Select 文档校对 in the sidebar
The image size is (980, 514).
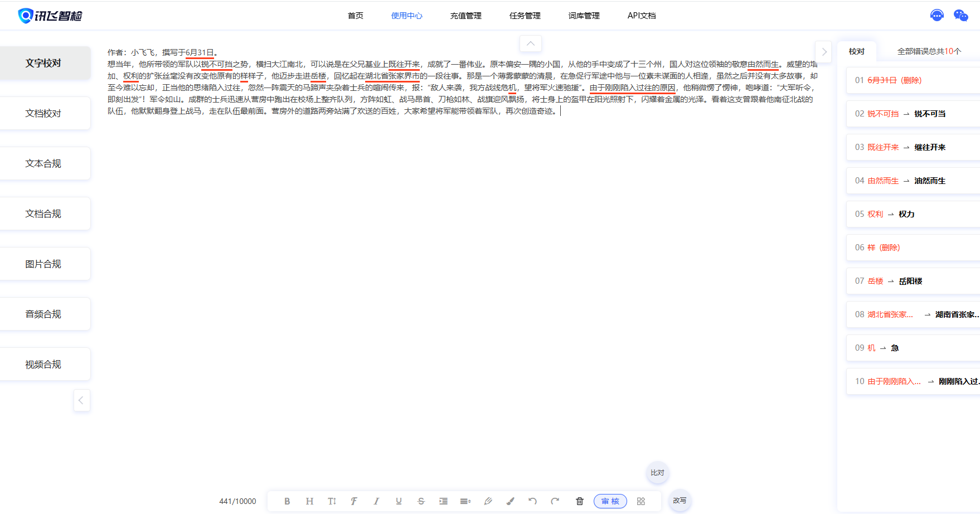pos(45,113)
